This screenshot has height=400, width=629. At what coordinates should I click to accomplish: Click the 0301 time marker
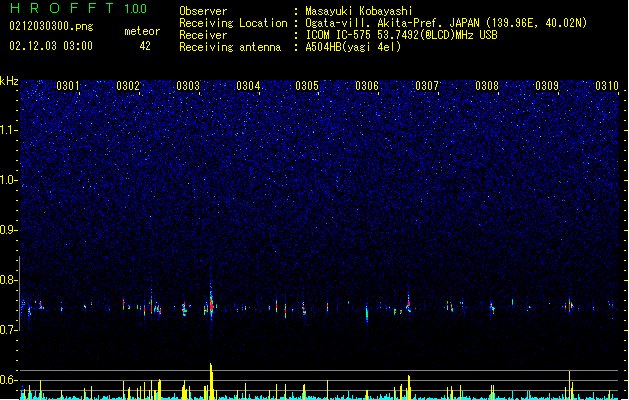68,86
